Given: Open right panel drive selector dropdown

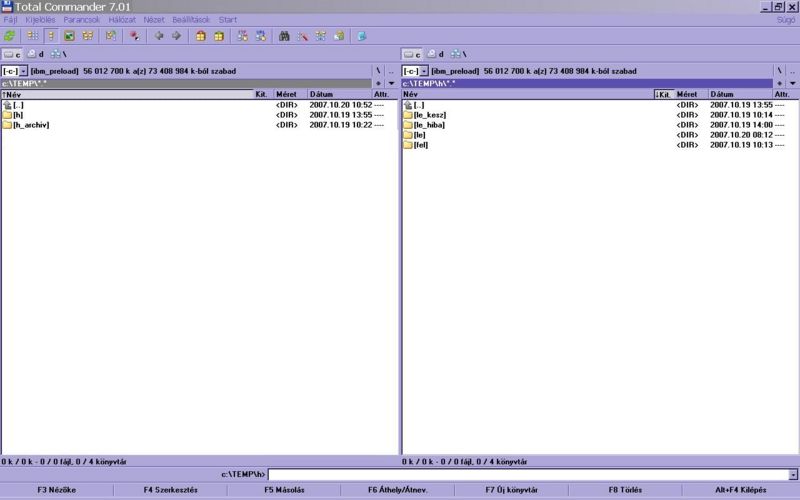Looking at the screenshot, I should point(423,71).
